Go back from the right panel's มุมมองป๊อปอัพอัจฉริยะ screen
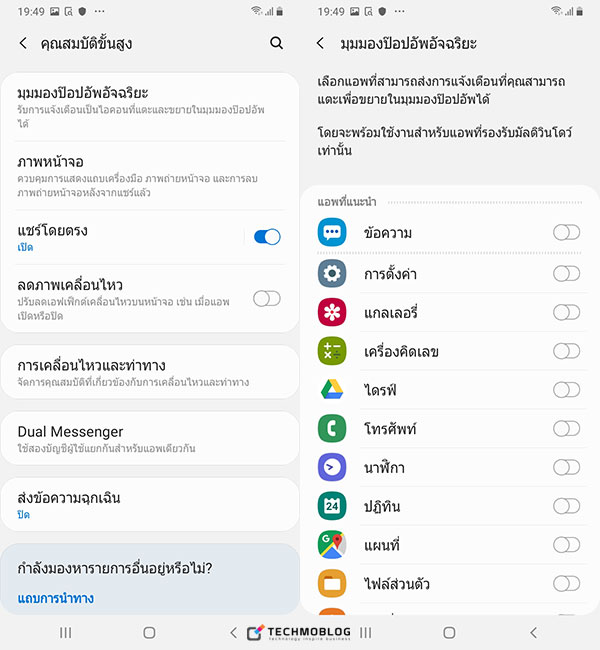Viewport: 600px width, 650px height. point(320,43)
